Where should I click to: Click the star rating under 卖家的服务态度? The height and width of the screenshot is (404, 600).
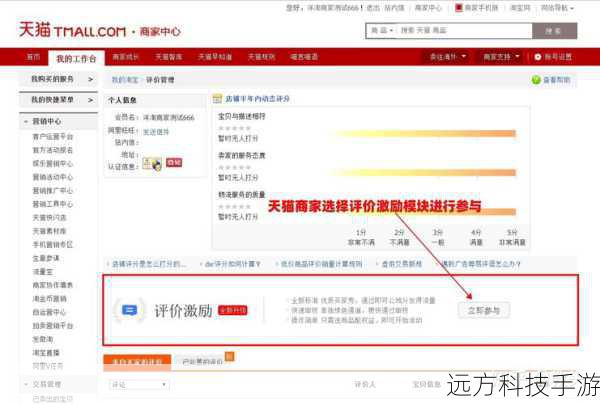click(x=234, y=167)
